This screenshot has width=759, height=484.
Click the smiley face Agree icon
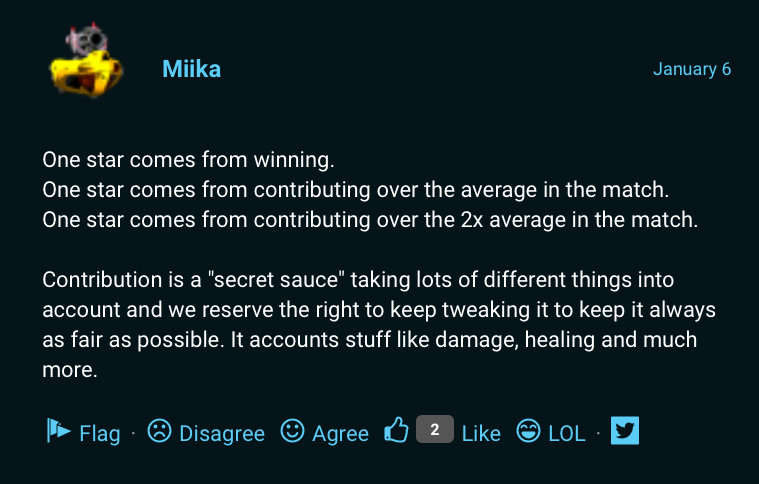tap(292, 432)
